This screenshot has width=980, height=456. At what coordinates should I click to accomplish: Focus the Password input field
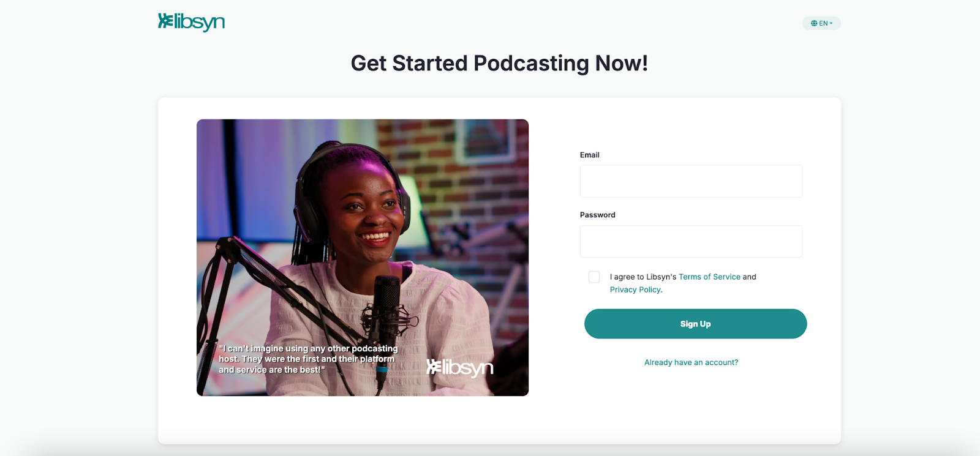691,241
